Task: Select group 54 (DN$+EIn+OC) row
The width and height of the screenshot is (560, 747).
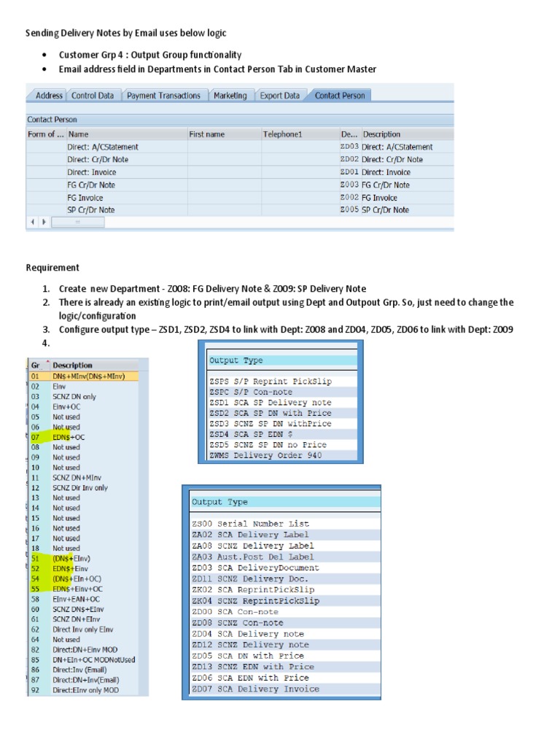Action: 83,578
